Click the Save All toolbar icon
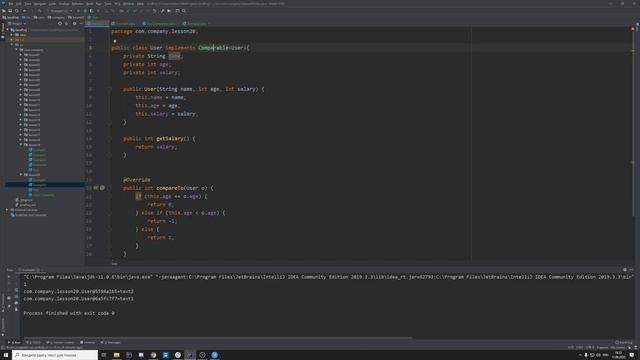 pyautogui.click(x=10, y=11)
